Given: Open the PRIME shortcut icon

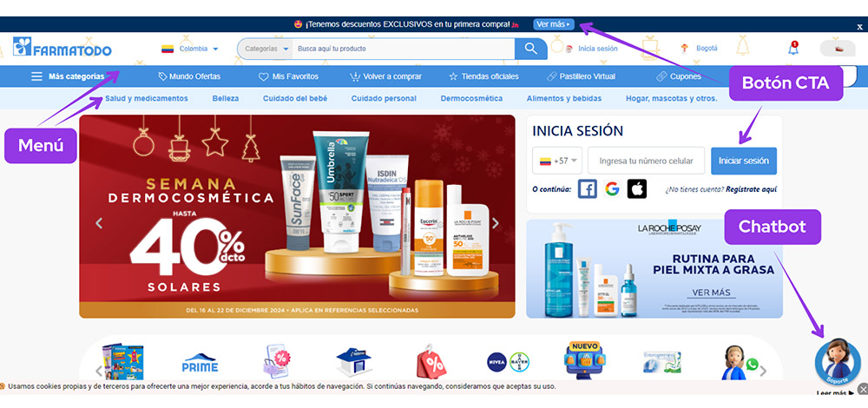Looking at the screenshot, I should tap(200, 363).
